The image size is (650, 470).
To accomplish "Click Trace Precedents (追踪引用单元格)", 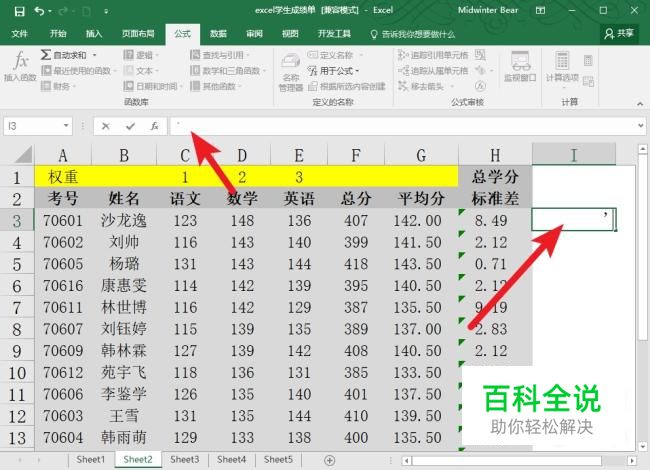I will point(433,55).
